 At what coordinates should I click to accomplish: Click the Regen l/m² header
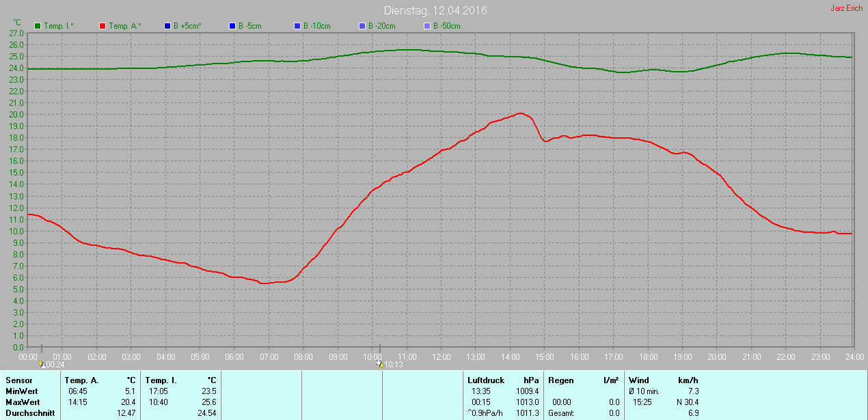click(x=583, y=380)
